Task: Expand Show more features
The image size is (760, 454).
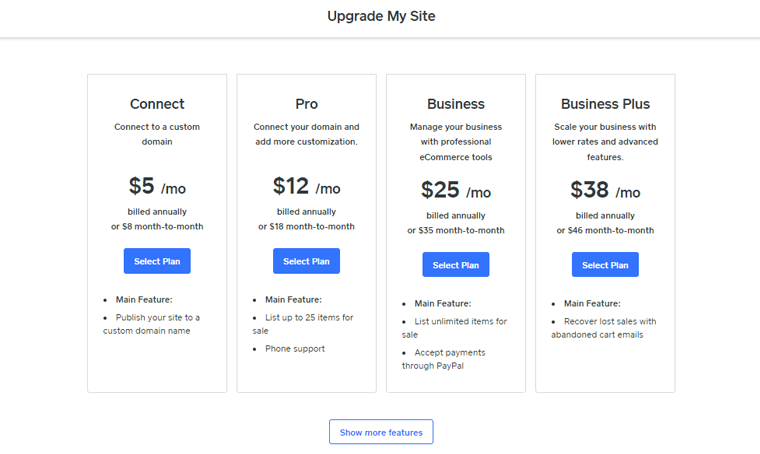Action: coord(381,432)
